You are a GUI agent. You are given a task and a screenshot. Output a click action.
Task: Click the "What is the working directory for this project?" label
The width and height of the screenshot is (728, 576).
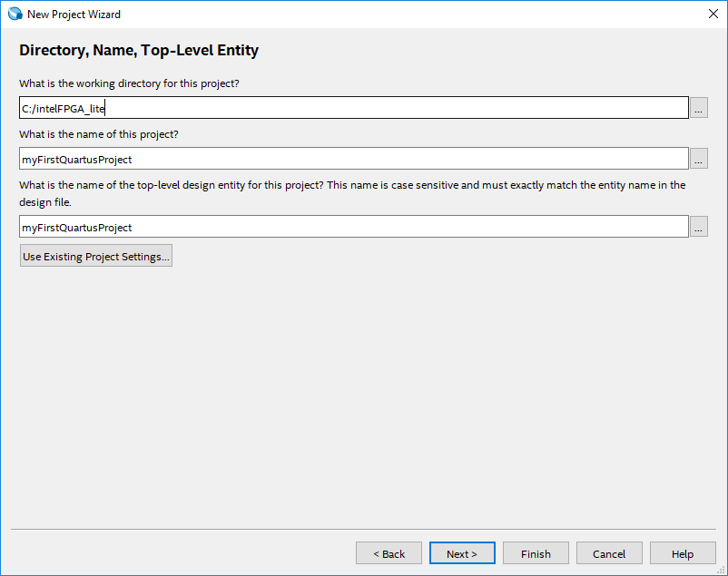129,83
